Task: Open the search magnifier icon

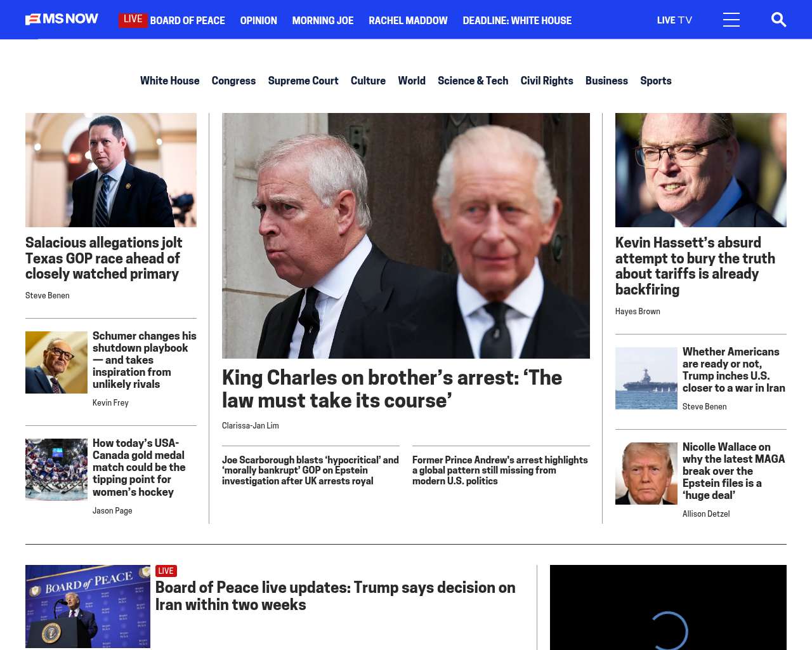Action: (778, 20)
